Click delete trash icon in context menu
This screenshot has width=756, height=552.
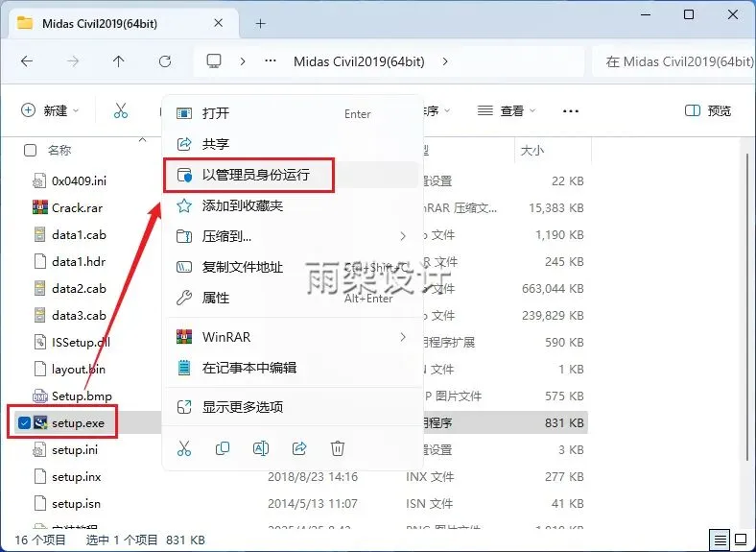click(x=338, y=448)
